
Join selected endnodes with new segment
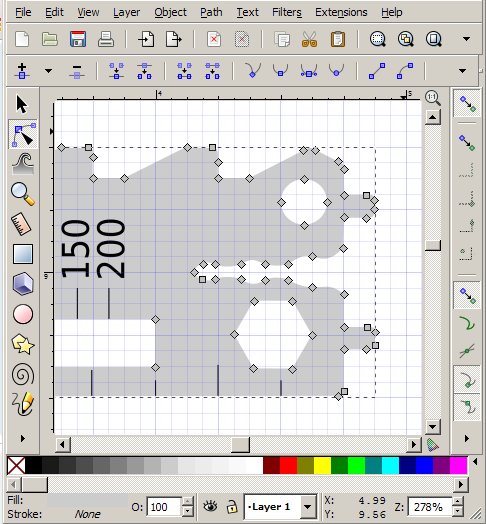click(184, 71)
